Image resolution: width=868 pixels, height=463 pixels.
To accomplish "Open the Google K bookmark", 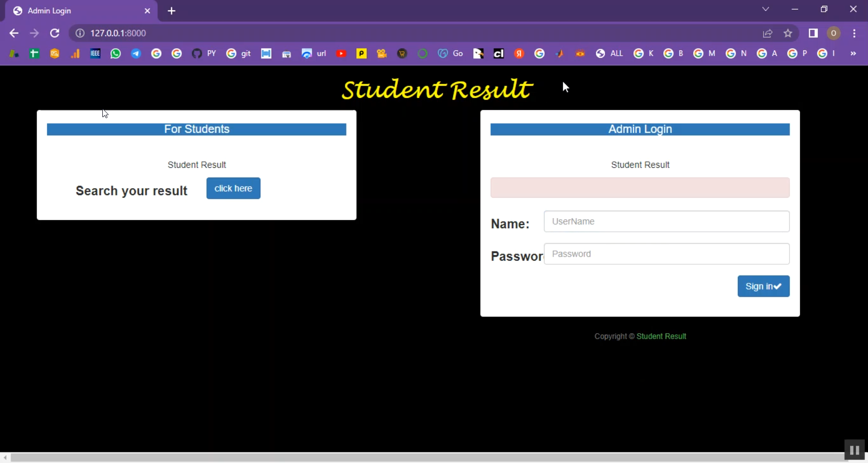I will coord(644,54).
